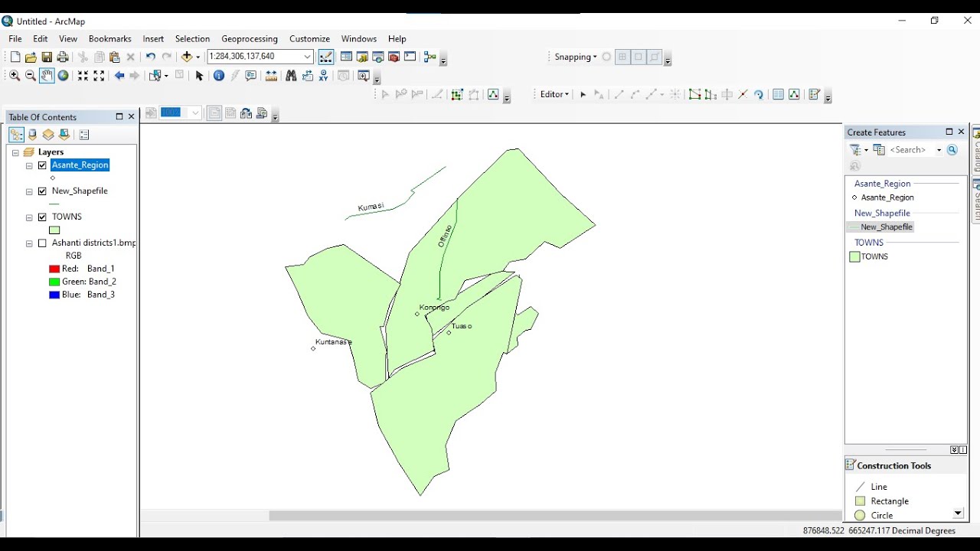
Task: Open Go To XY tool
Action: (323, 75)
